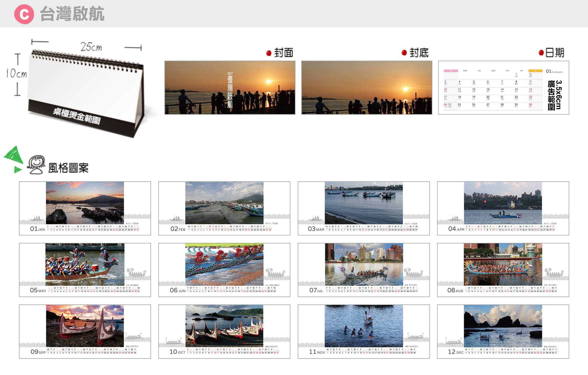
Task: Click the canoe line drawing on 11 NOV page
Action: (416, 336)
